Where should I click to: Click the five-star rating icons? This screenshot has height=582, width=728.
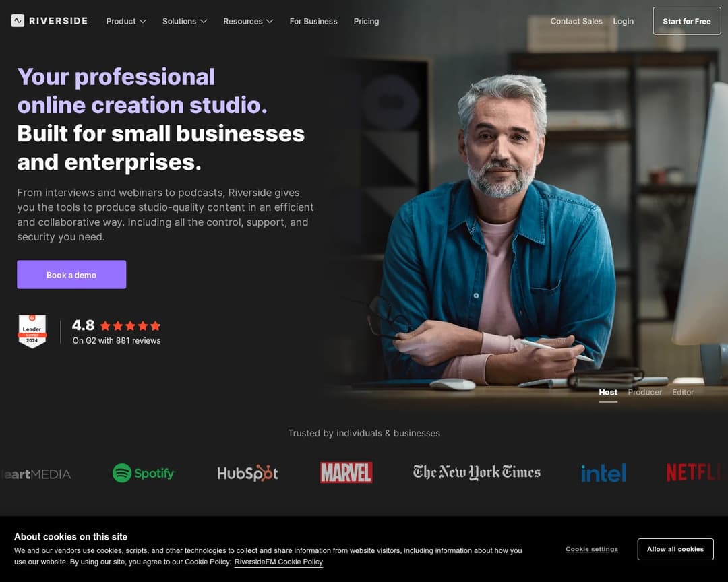click(x=131, y=326)
